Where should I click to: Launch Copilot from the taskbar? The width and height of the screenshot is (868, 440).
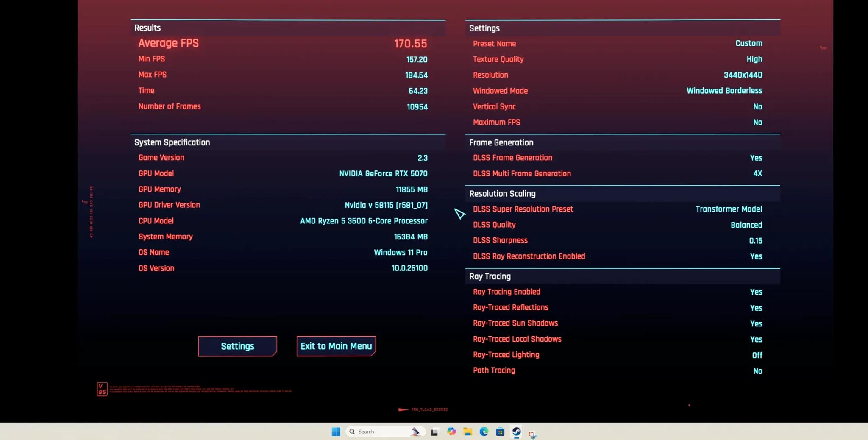point(451,432)
